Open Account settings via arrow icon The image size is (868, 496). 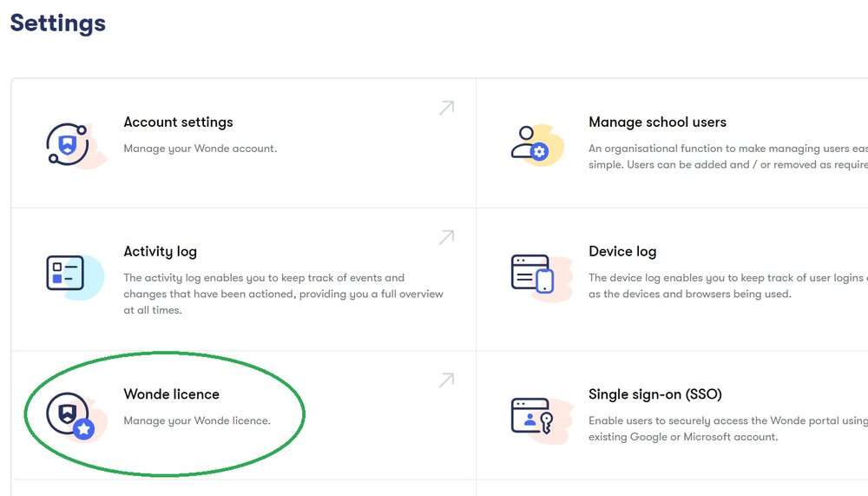pyautogui.click(x=447, y=108)
